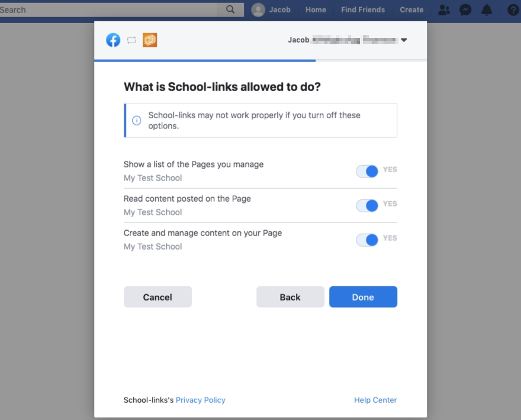This screenshot has height=420, width=521.
Task: Open the friend requests icon
Action: (444, 10)
